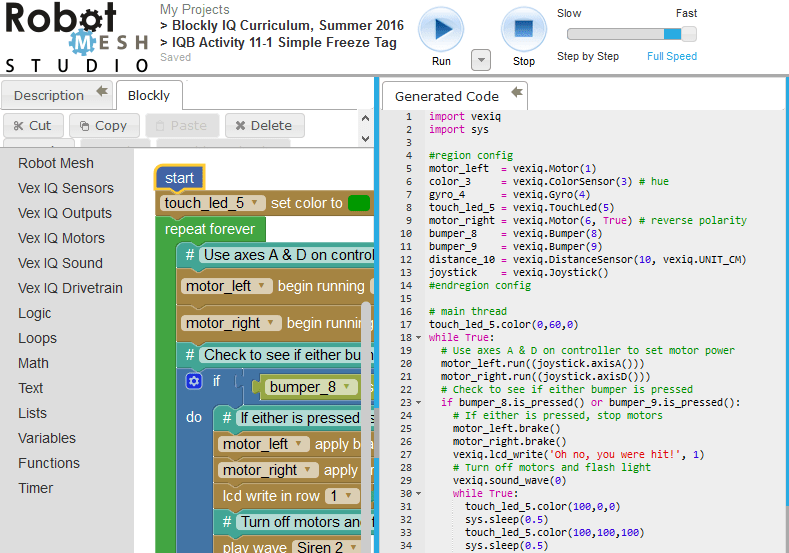This screenshot has height=553, width=789.
Task: Click the Run play icon
Action: tap(441, 29)
